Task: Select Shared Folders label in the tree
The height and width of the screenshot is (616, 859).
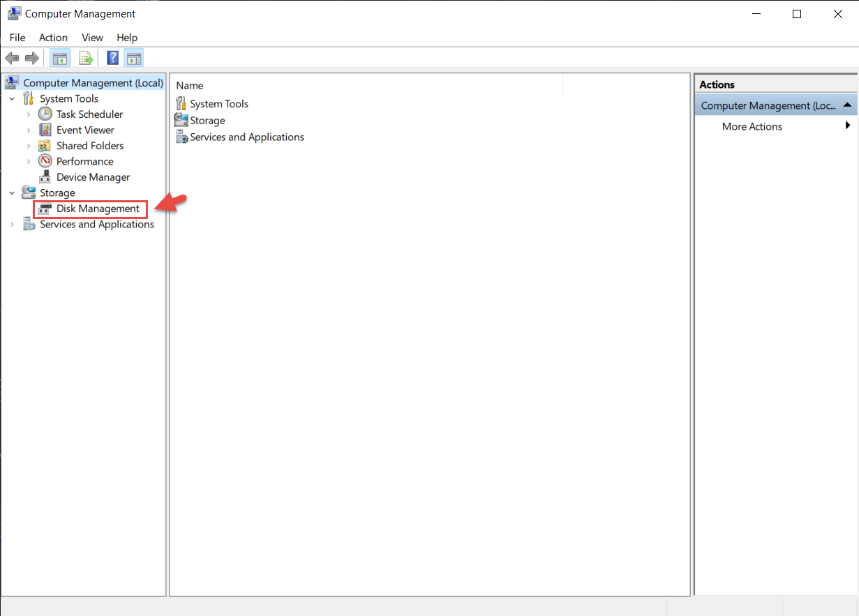Action: coord(90,146)
